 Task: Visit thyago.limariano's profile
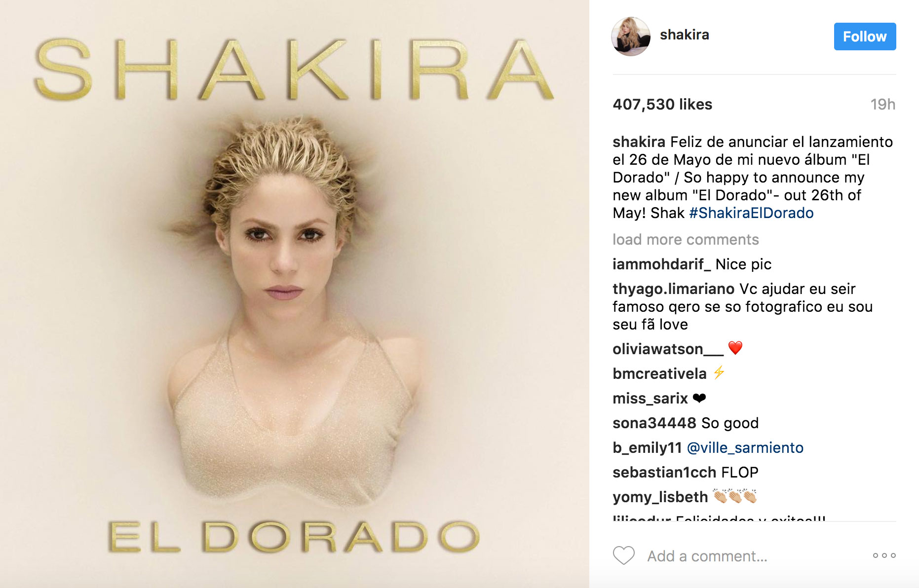pos(673,289)
